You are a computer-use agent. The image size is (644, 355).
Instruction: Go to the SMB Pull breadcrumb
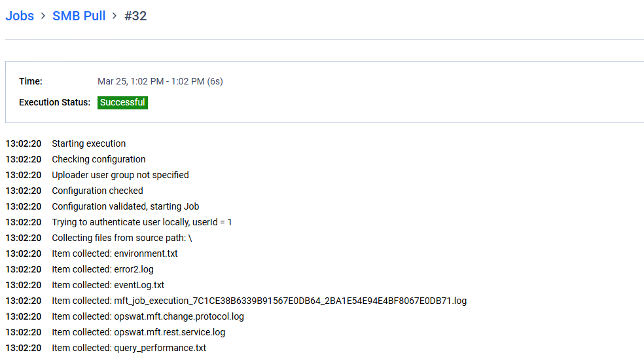point(79,16)
